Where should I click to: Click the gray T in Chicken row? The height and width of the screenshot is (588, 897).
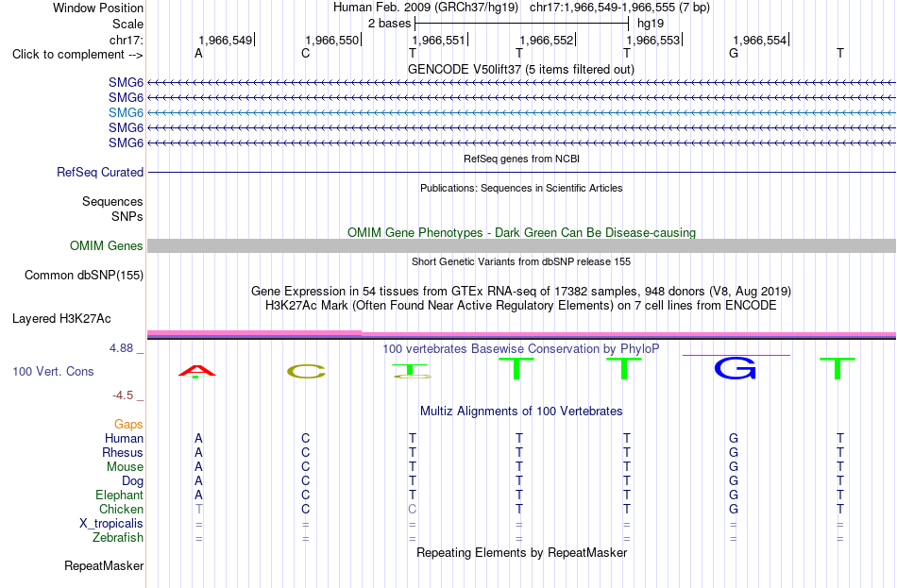198,509
